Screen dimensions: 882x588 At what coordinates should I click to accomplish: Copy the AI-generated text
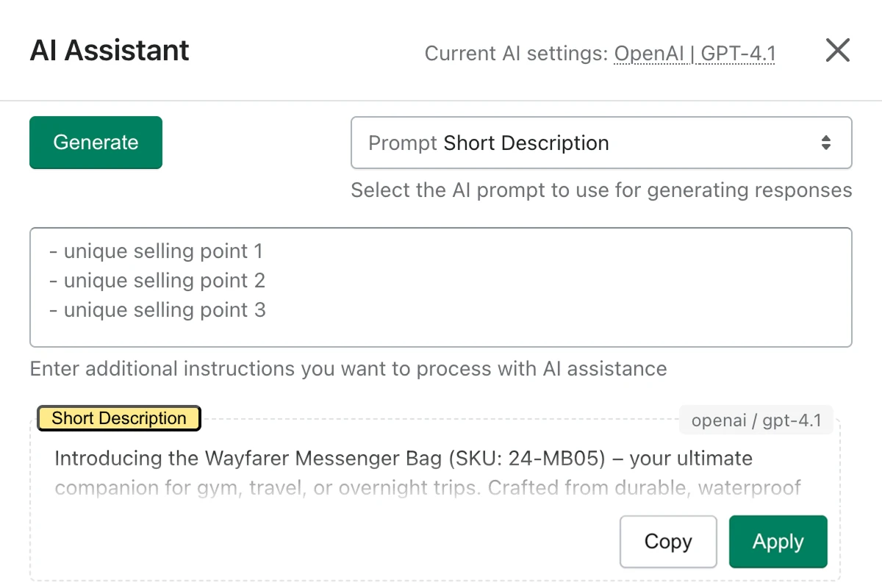pyautogui.click(x=668, y=542)
